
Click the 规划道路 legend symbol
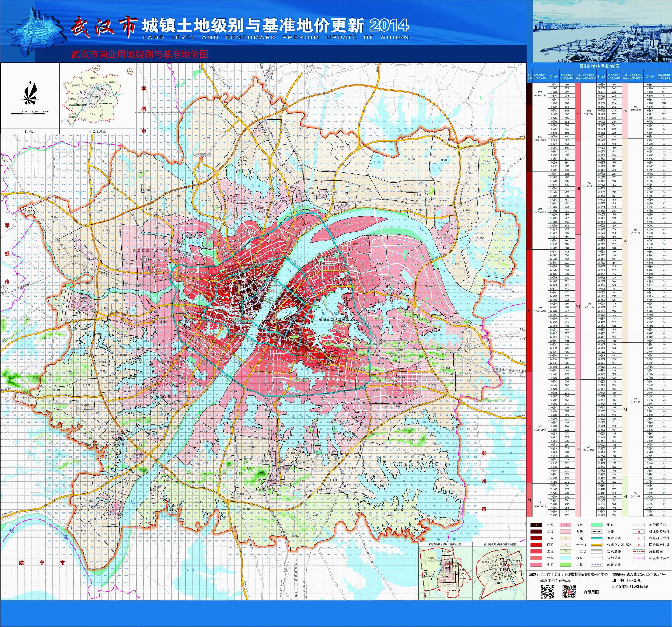[597, 558]
